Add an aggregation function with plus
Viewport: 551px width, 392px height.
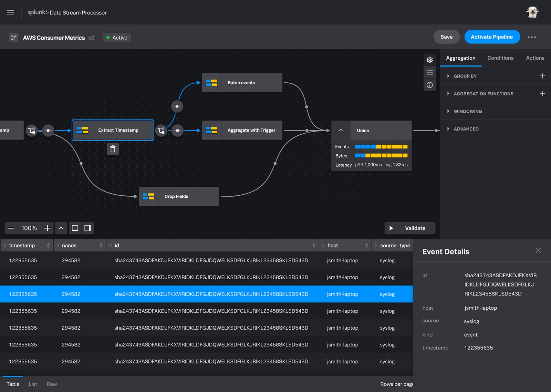[542, 93]
